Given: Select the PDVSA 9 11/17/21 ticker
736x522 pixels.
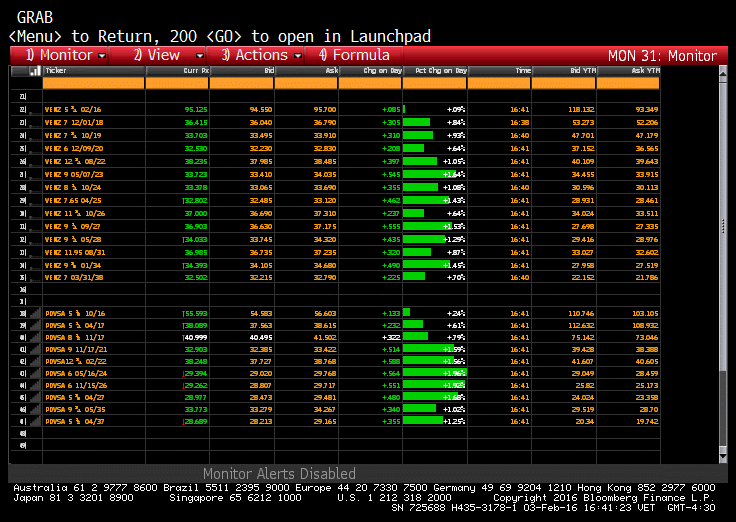Looking at the screenshot, I should pyautogui.click(x=79, y=349).
